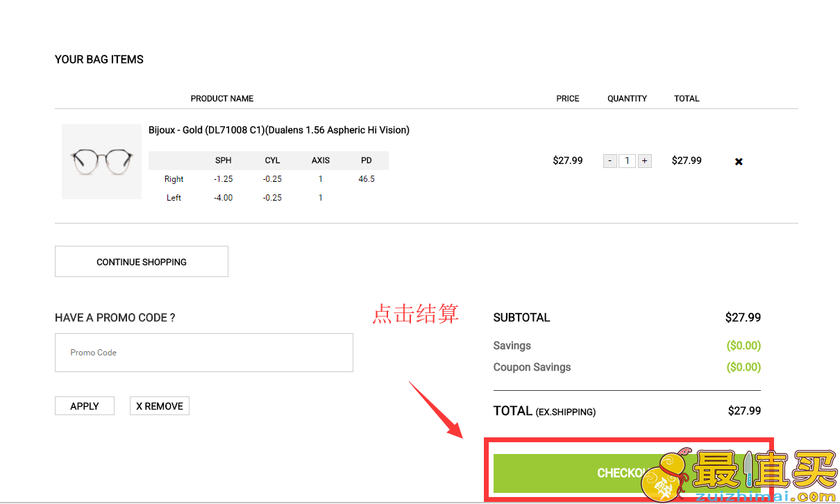The width and height of the screenshot is (840, 504).
Task: Select the Left eye AXIS value 1
Action: click(x=321, y=198)
